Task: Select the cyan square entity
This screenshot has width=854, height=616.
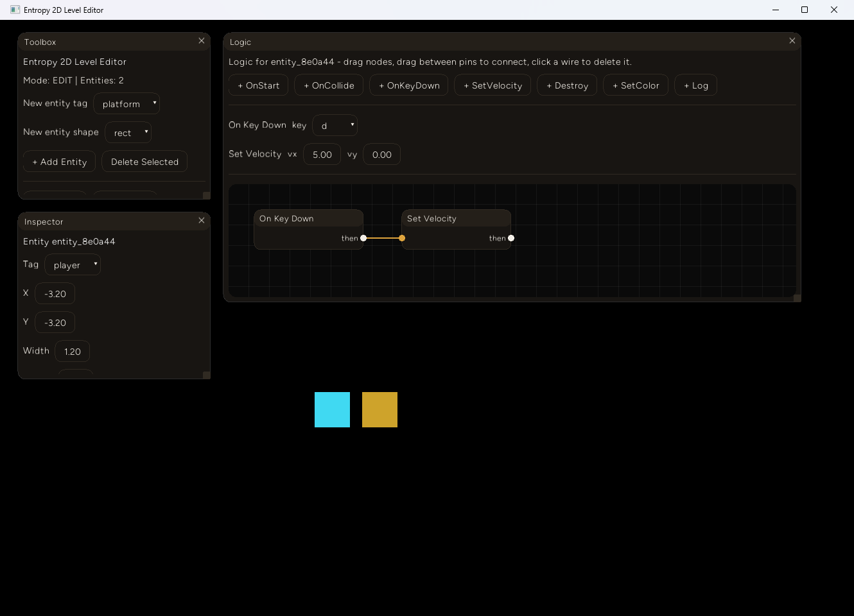Action: 332,409
